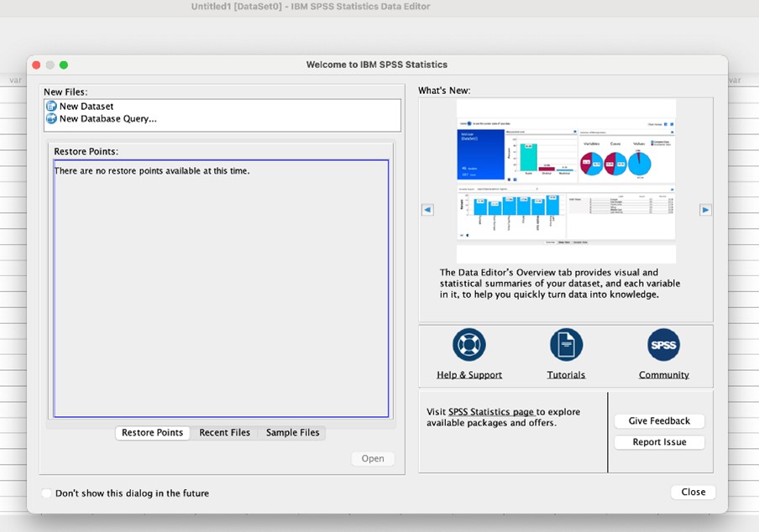Enable "Don't show this dialog in the future"
Image resolution: width=759 pixels, height=532 pixels.
(46, 493)
